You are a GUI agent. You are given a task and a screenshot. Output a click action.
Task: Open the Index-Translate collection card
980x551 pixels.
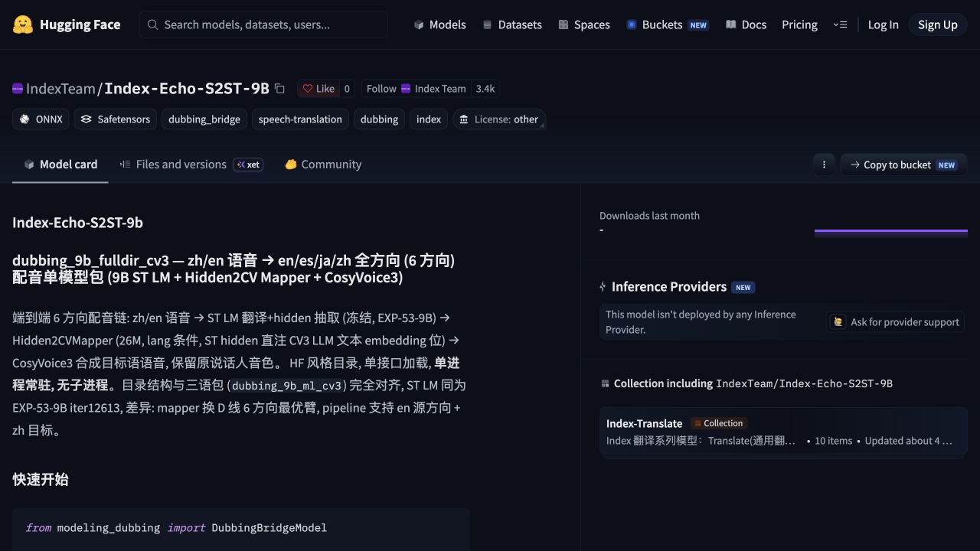[x=783, y=432]
